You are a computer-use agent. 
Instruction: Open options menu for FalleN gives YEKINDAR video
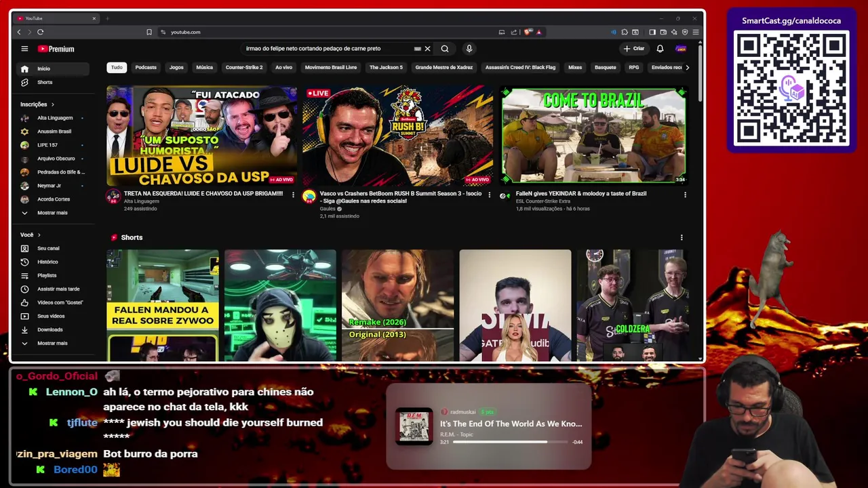tap(685, 195)
